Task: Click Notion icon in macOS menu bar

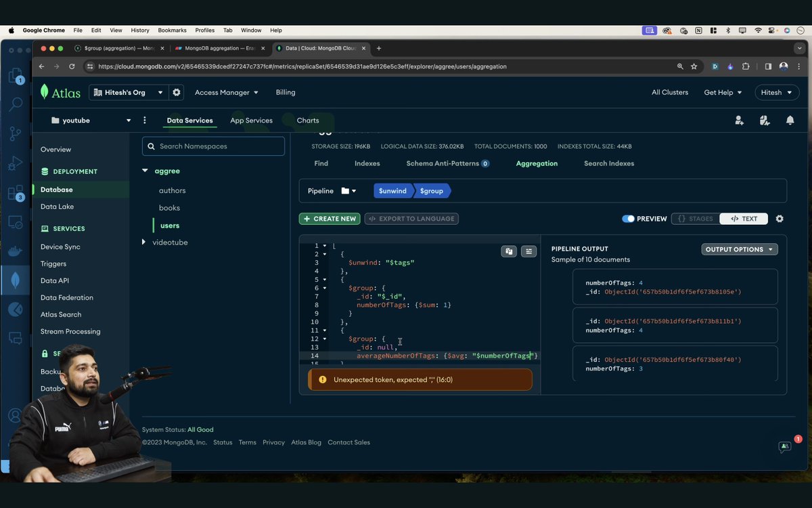Action: (x=698, y=30)
